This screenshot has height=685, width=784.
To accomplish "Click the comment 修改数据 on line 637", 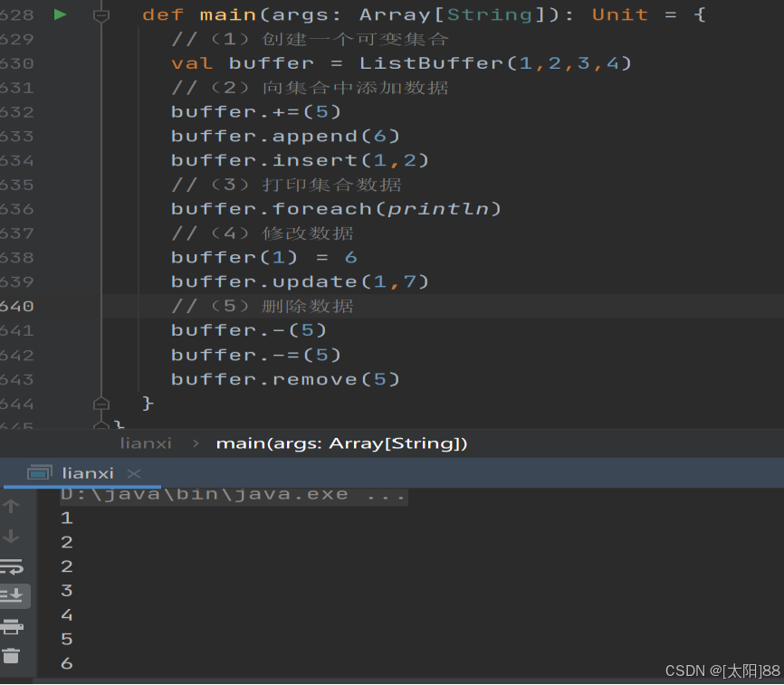I will 307,233.
